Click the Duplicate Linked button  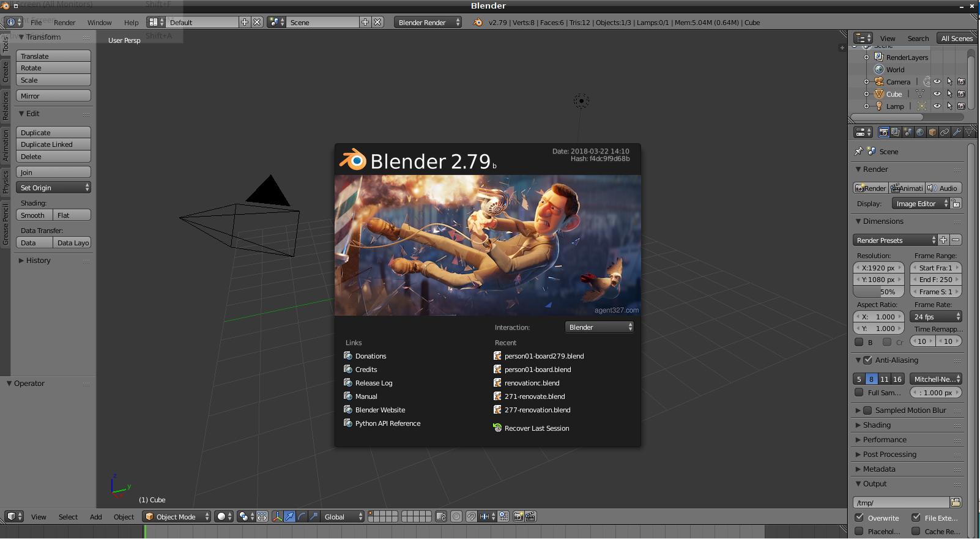(53, 144)
